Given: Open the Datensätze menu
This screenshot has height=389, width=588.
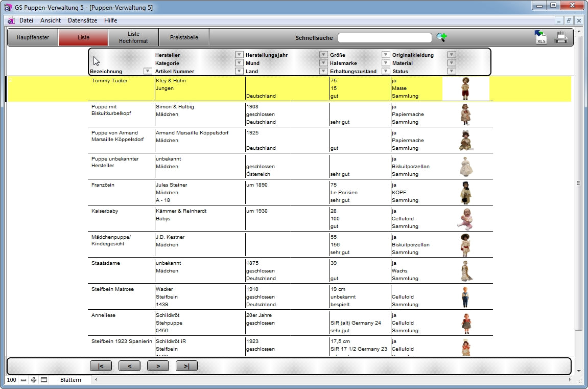Looking at the screenshot, I should pos(82,20).
